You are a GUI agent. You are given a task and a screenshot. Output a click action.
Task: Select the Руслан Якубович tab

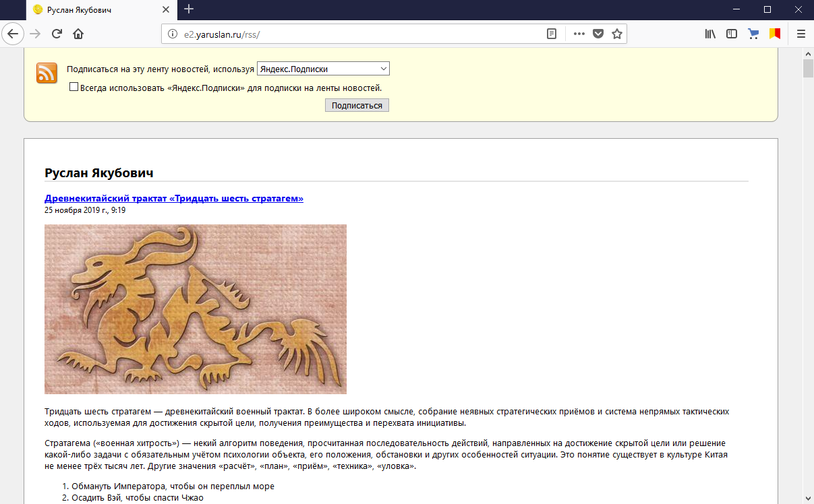point(101,10)
